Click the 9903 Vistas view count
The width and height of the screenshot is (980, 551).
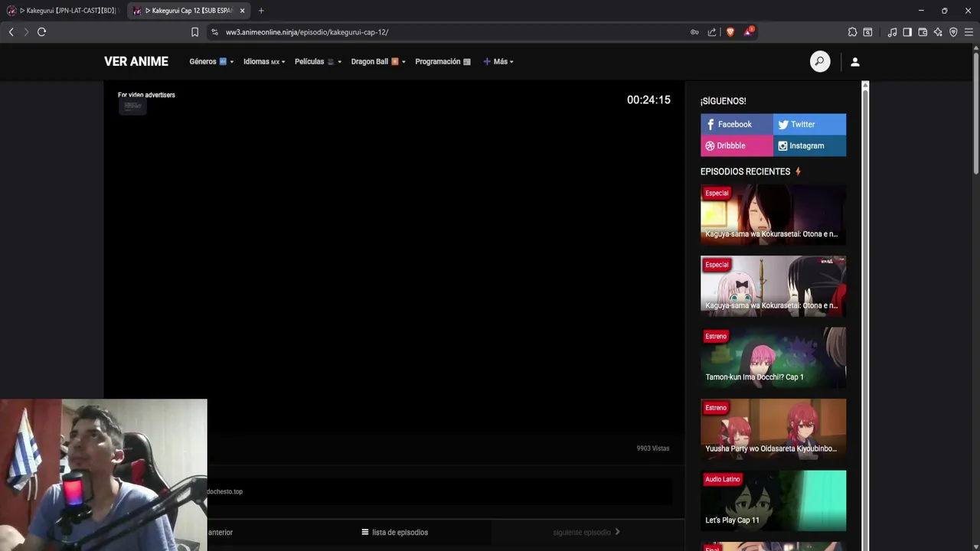(x=653, y=448)
